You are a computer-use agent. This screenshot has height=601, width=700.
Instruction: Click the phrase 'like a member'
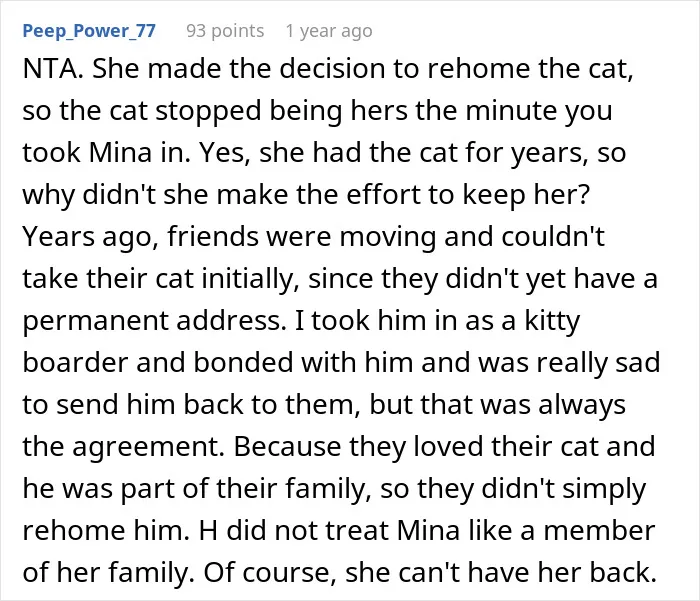[562, 530]
